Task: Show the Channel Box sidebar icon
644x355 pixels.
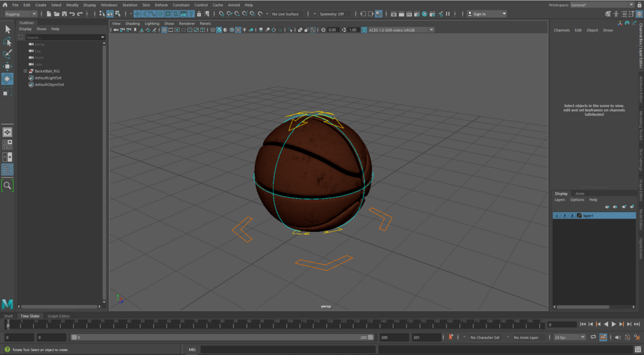Action: click(639, 14)
